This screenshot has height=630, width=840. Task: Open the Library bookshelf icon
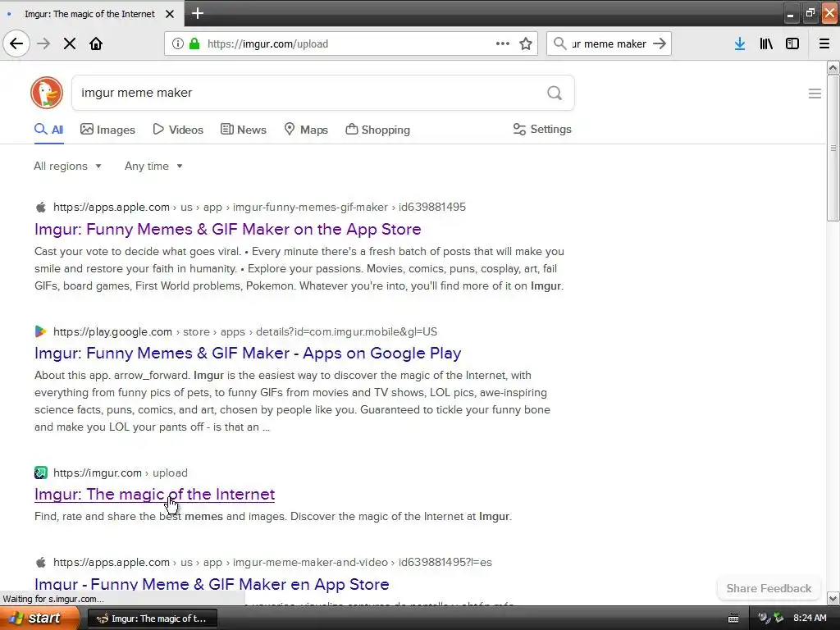(766, 43)
